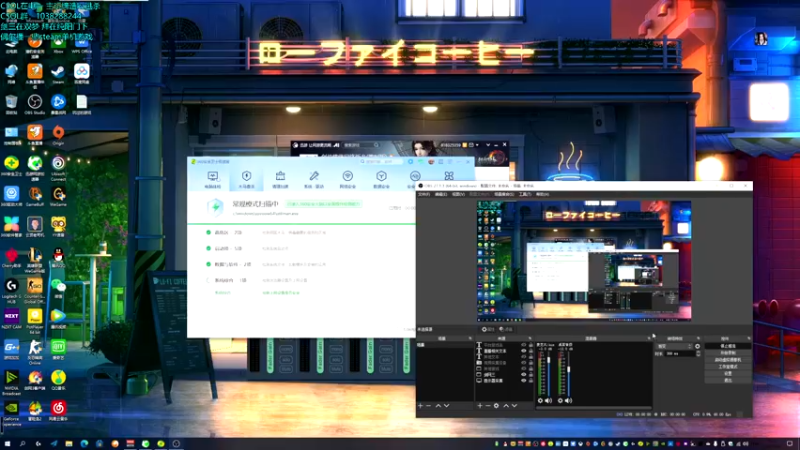Pop out the 混音器 dock panel

pos(648,338)
